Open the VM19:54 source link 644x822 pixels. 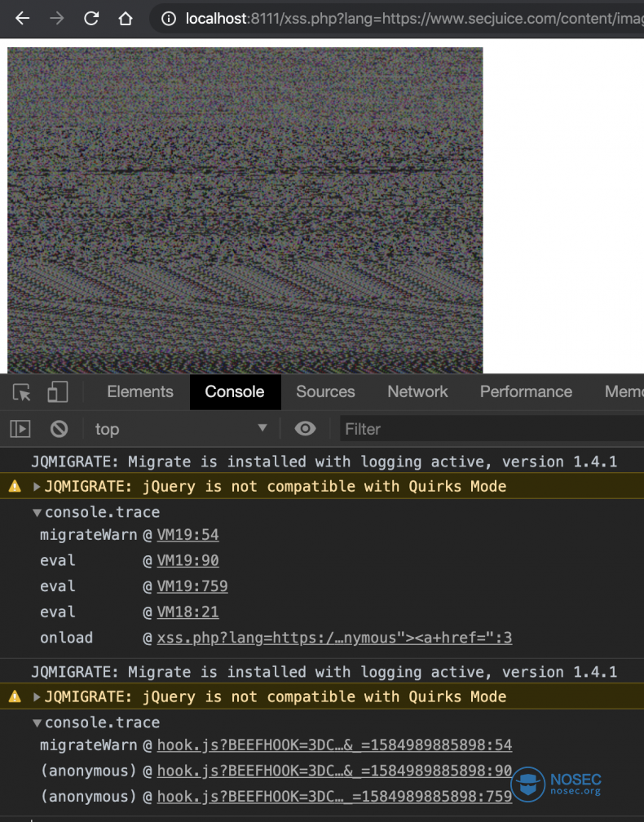(187, 535)
